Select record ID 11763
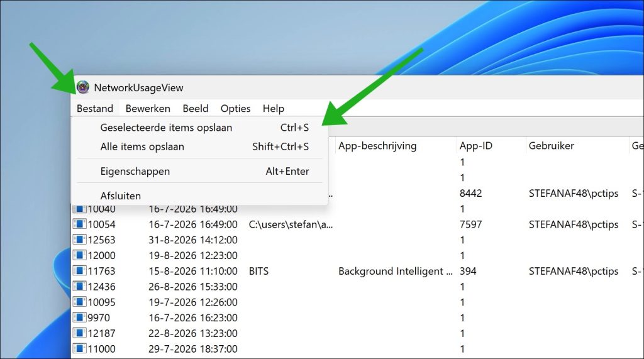Viewport: 644px width, 359px height. [101, 272]
